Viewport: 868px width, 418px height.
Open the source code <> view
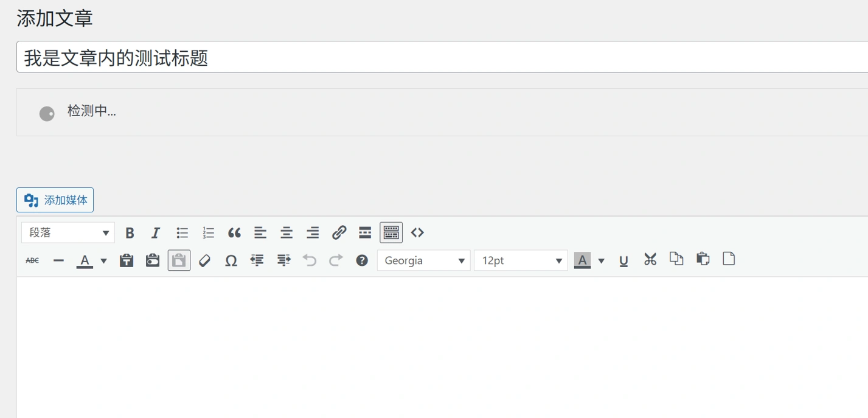(417, 232)
